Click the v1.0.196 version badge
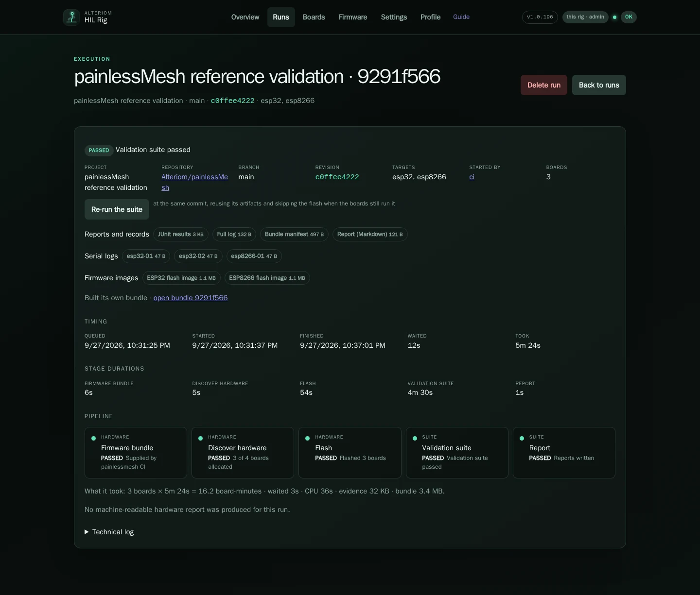This screenshot has width=700, height=595. coord(540,17)
